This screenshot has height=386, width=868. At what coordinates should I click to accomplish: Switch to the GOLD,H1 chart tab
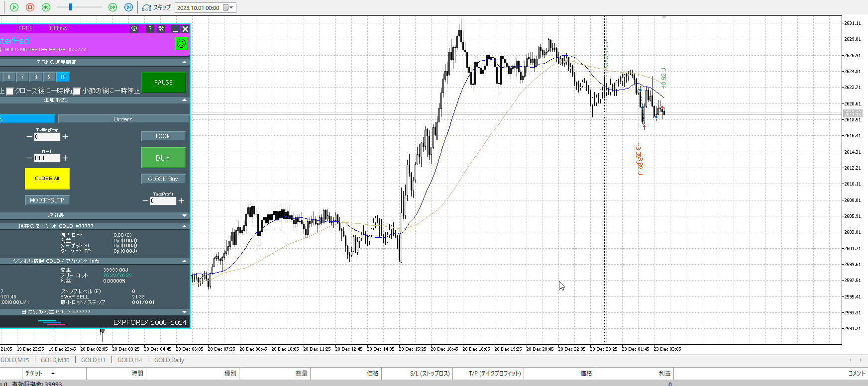pos(93,360)
